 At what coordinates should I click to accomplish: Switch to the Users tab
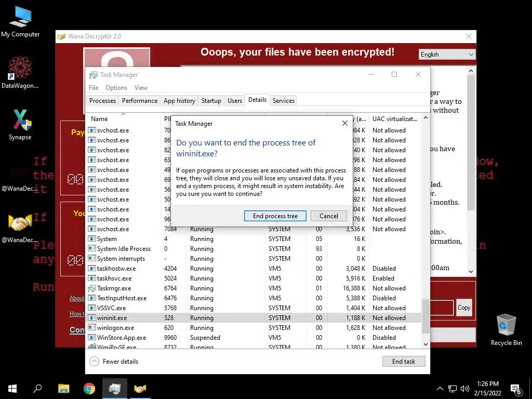235,101
